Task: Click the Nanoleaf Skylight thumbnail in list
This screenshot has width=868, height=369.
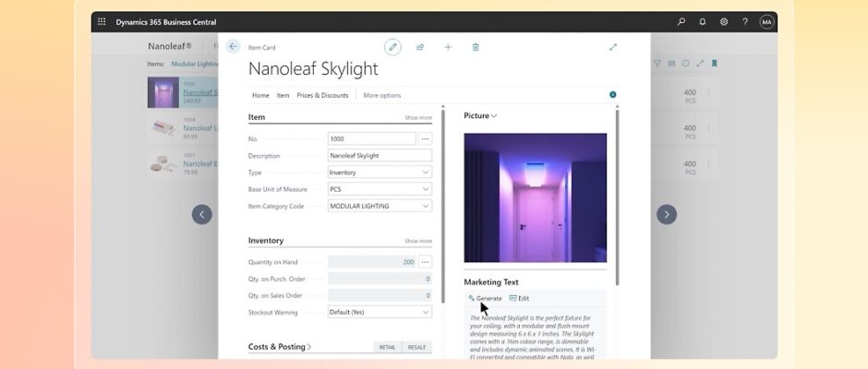Action: click(x=163, y=92)
